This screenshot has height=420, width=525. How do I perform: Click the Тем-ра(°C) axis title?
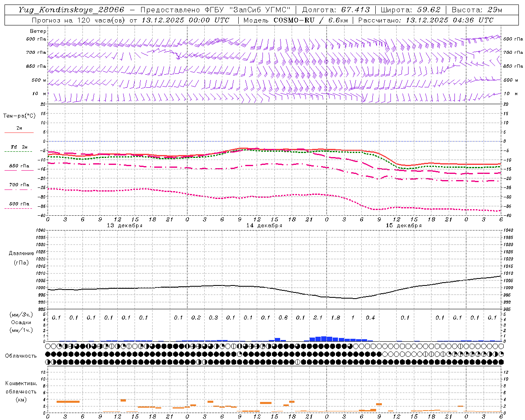pos(19,116)
